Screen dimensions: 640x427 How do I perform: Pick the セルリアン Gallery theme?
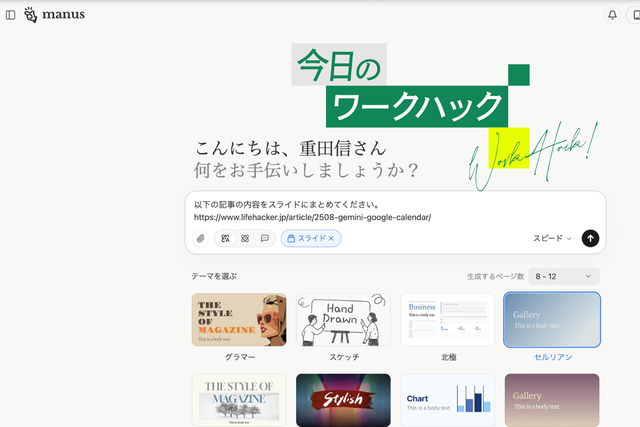pyautogui.click(x=552, y=319)
